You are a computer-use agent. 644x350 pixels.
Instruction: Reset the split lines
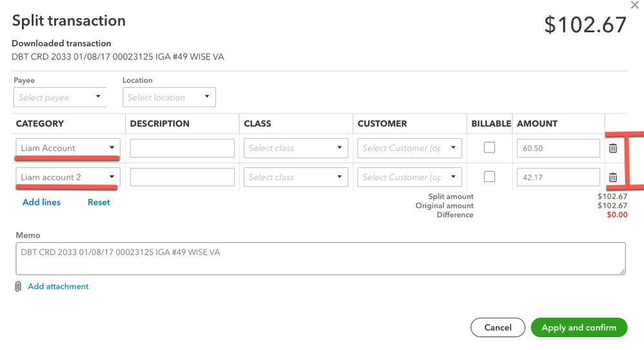99,202
